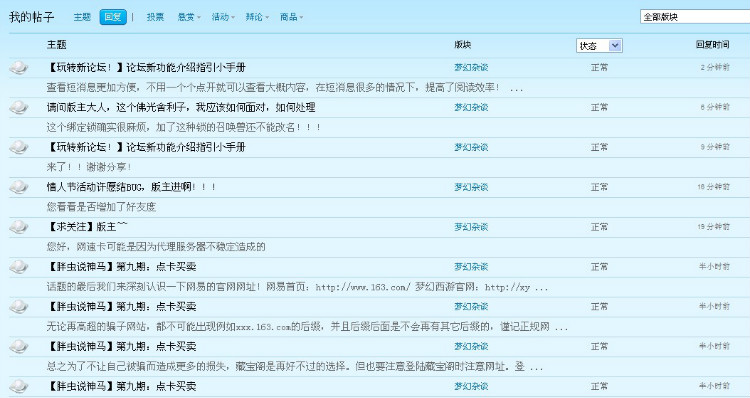Click the 版块 column header
Viewport: 750px width, 398px height.
463,45
